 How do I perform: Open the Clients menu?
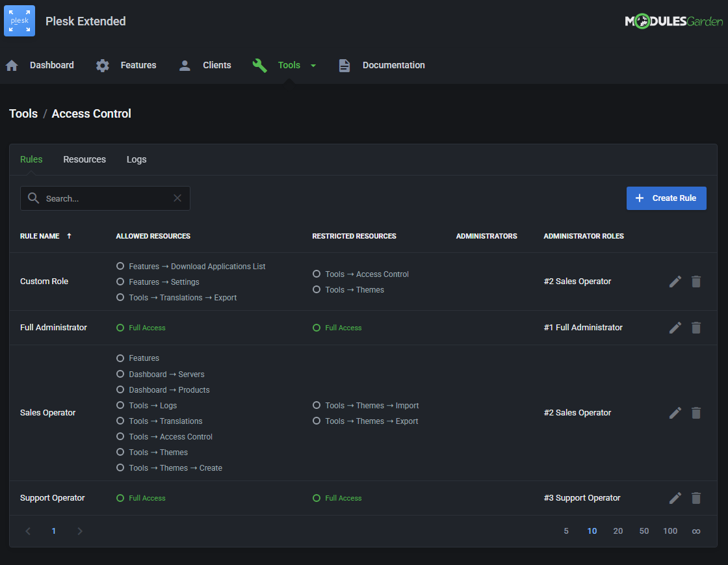point(217,66)
